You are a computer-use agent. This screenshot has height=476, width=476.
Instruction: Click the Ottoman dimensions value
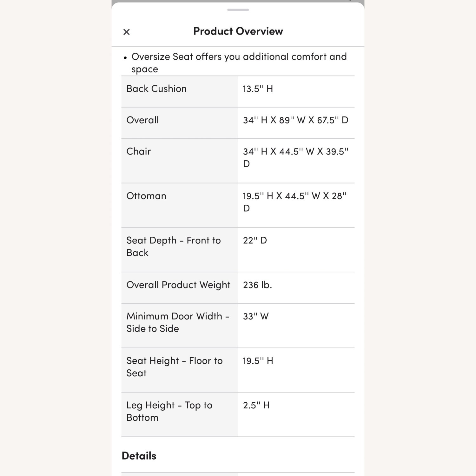(294, 202)
